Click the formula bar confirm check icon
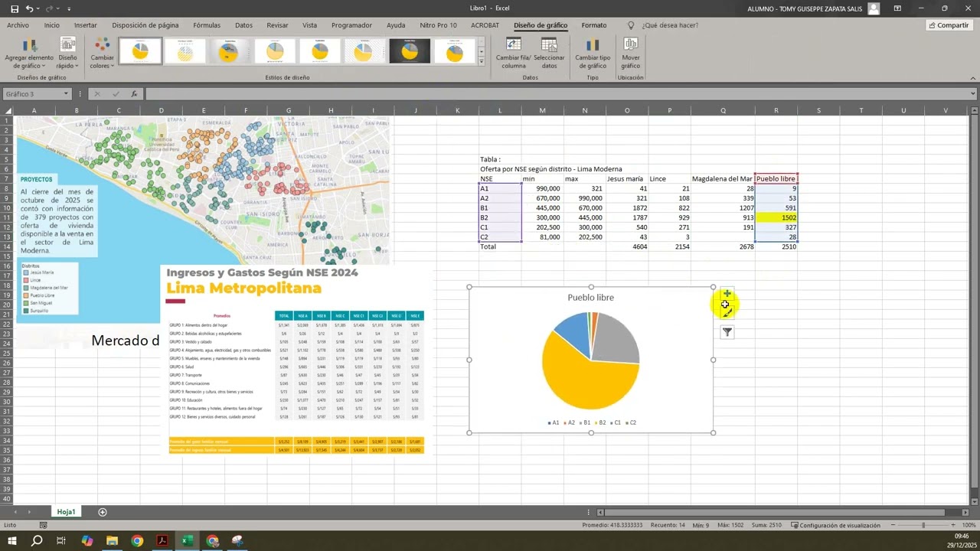Screen dimensions: 980x551 click(x=116, y=94)
